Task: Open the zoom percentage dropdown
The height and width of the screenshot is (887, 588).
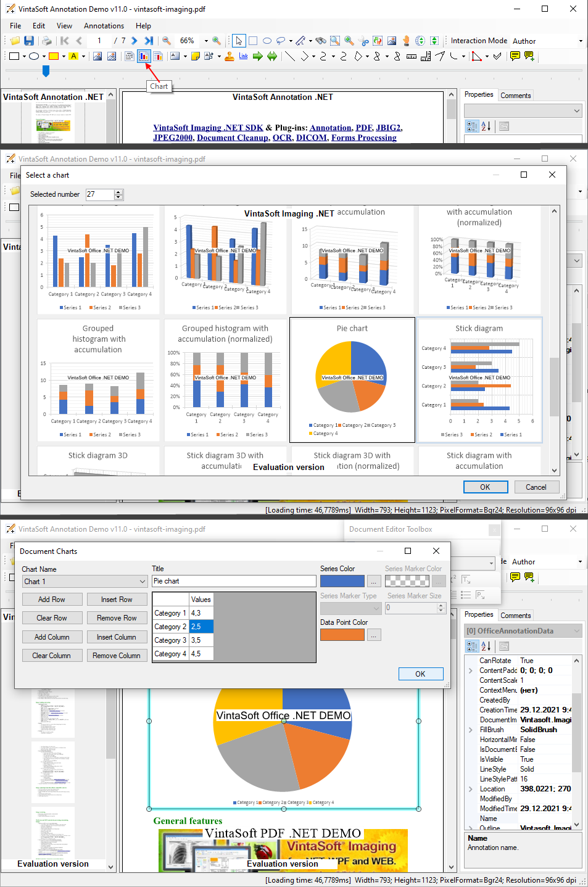Action: 206,41
